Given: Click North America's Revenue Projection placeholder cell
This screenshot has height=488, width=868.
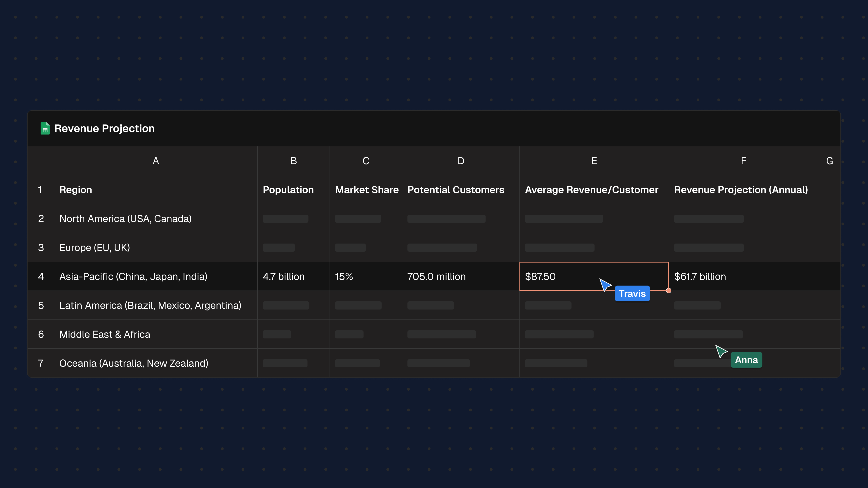Looking at the screenshot, I should [743, 218].
